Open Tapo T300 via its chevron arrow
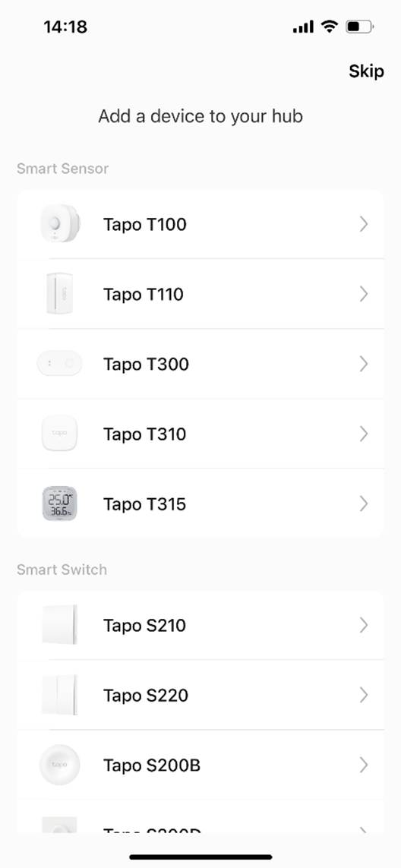 coord(364,364)
